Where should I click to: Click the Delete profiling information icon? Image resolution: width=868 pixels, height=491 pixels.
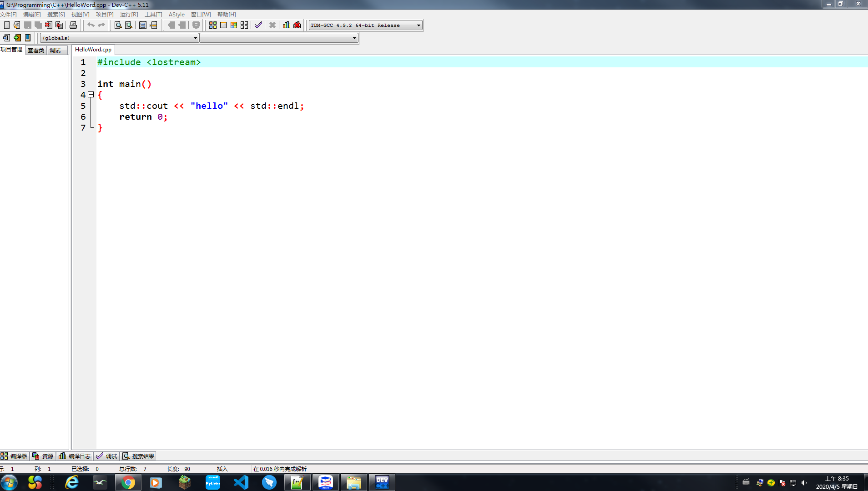click(x=297, y=25)
